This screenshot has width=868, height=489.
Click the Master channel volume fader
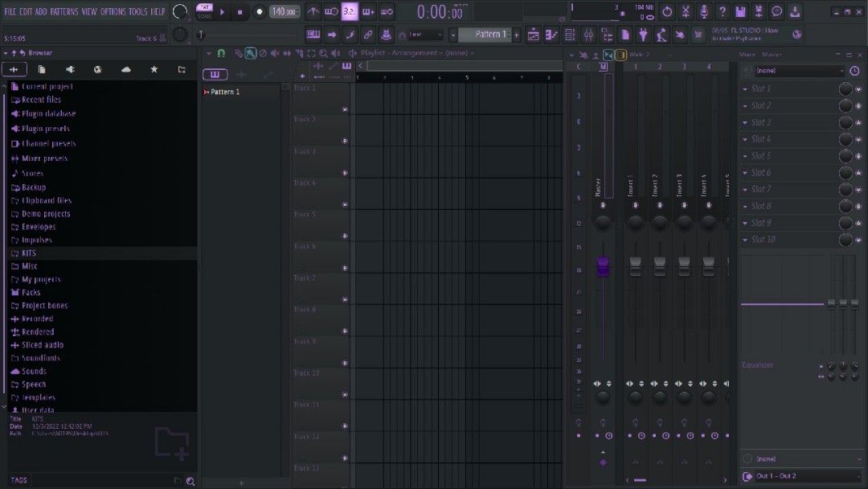click(603, 266)
